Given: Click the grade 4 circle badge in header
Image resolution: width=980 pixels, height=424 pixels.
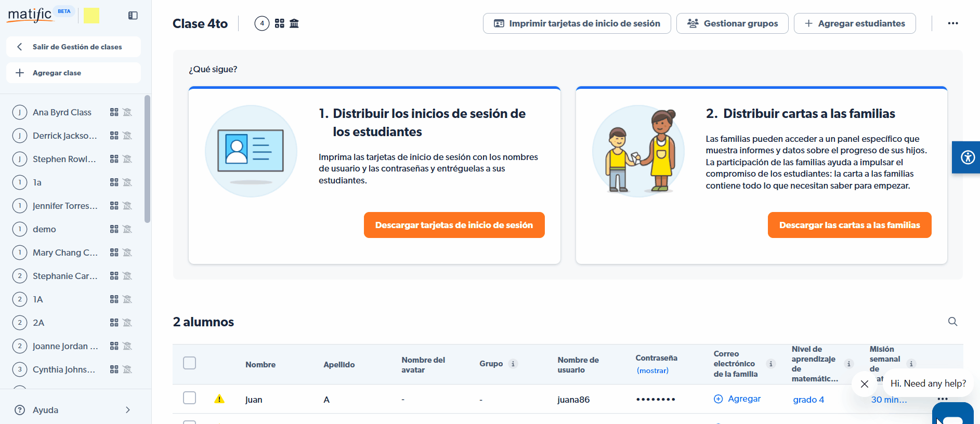Looking at the screenshot, I should (262, 23).
